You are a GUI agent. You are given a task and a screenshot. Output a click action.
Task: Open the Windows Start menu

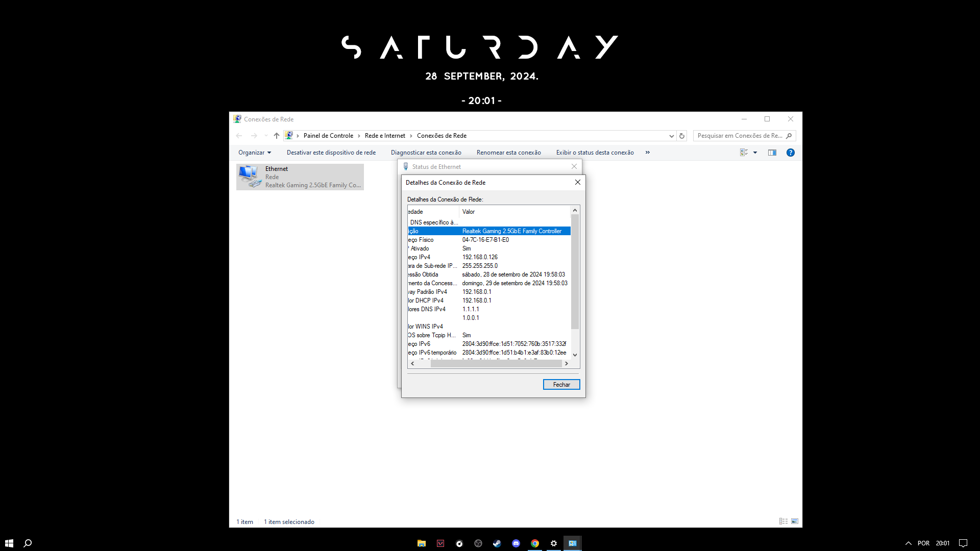[9, 543]
